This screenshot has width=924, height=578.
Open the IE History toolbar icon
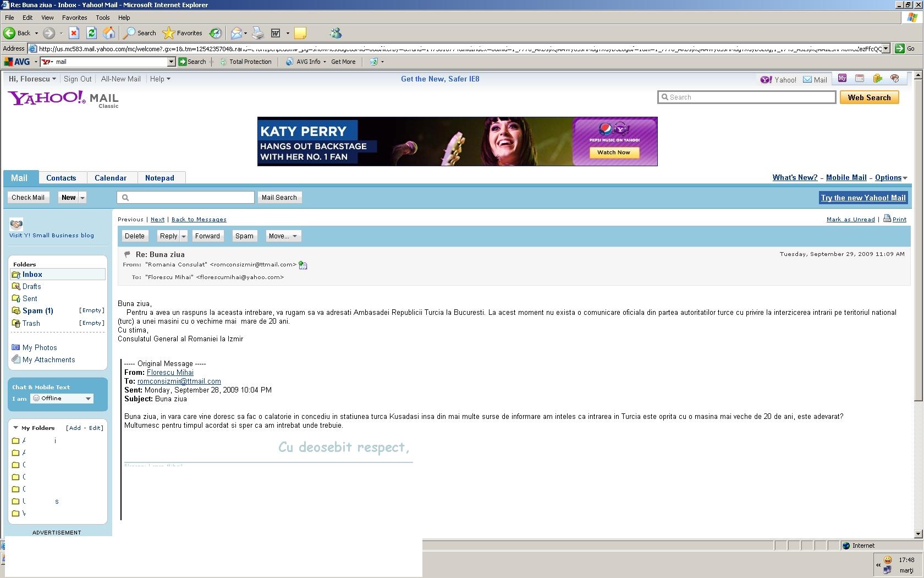pos(216,33)
